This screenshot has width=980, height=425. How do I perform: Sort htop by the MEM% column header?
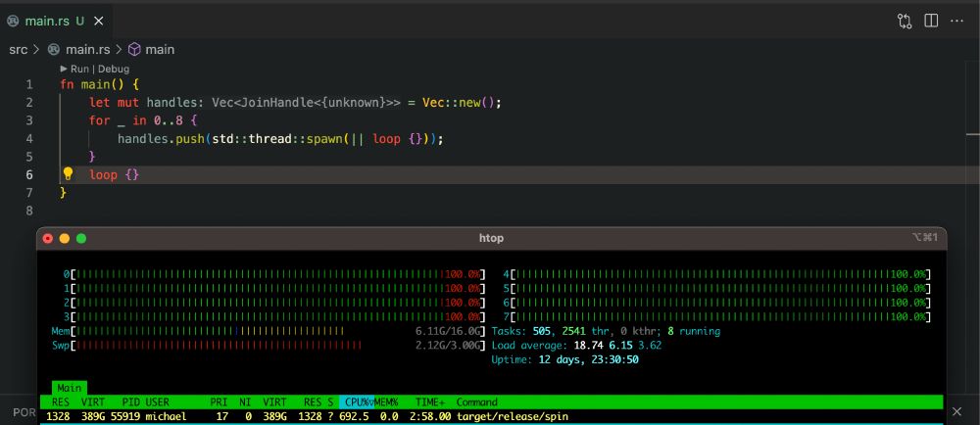386,402
